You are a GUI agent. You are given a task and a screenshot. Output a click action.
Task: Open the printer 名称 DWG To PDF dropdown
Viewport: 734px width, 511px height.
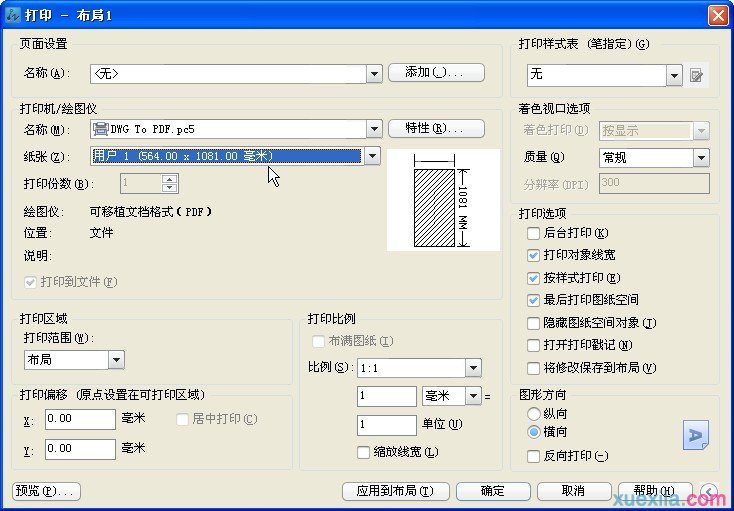(x=374, y=129)
